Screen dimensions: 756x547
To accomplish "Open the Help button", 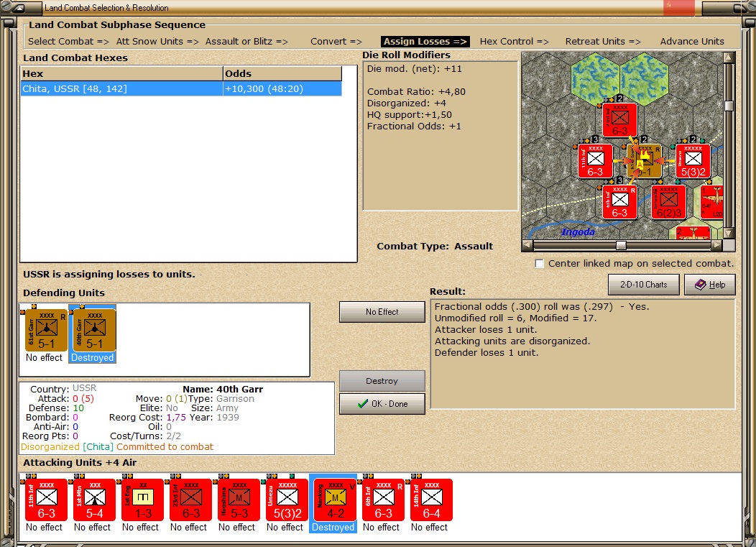I will [710, 285].
